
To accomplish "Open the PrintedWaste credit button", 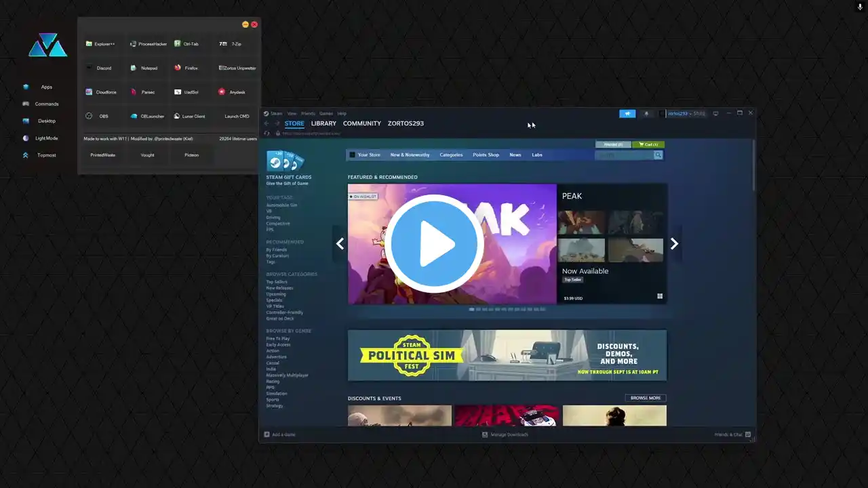I will click(x=103, y=155).
